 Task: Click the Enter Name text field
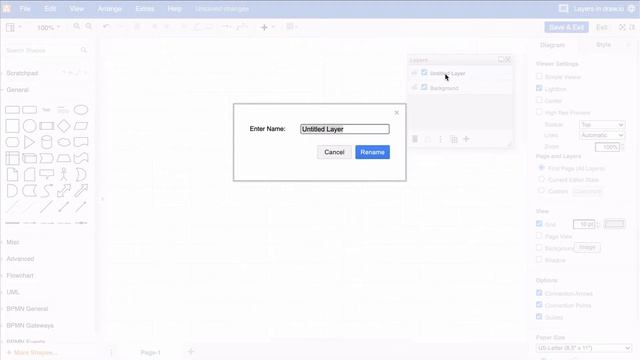344,129
